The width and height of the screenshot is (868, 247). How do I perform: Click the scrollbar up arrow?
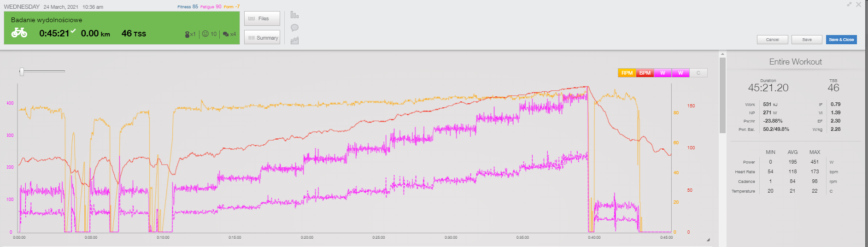pos(722,54)
